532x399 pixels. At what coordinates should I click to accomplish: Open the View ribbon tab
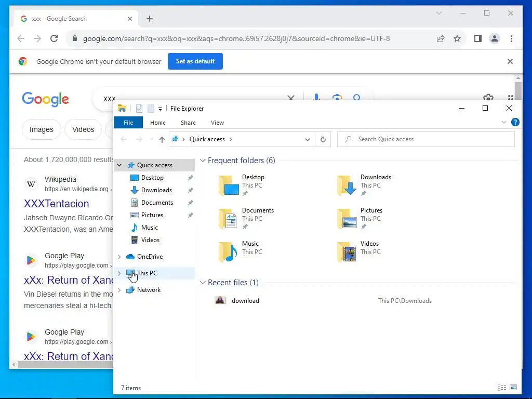[x=217, y=123]
